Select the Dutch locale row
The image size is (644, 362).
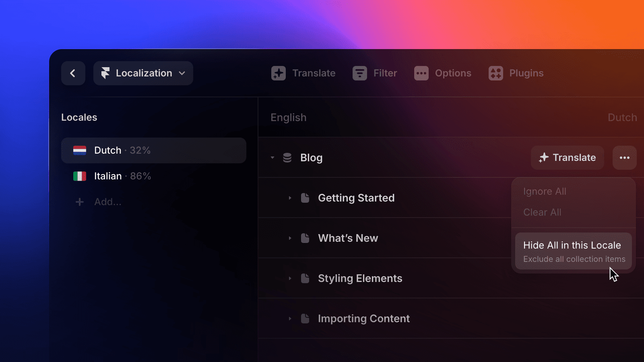[x=154, y=150]
